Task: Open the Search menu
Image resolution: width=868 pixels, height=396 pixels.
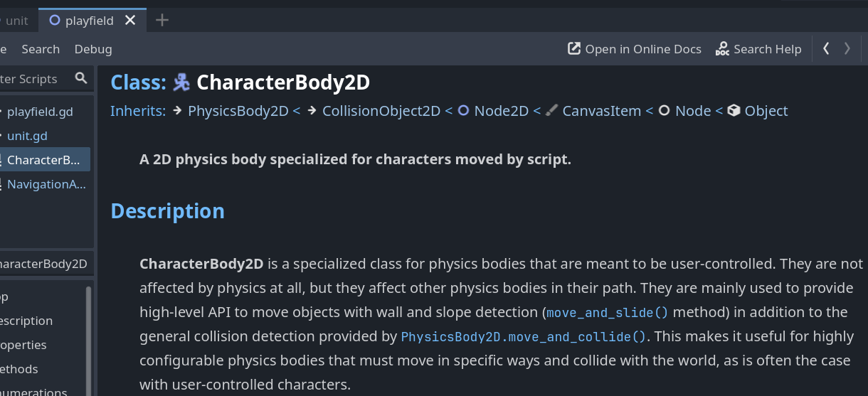Action: (41, 49)
